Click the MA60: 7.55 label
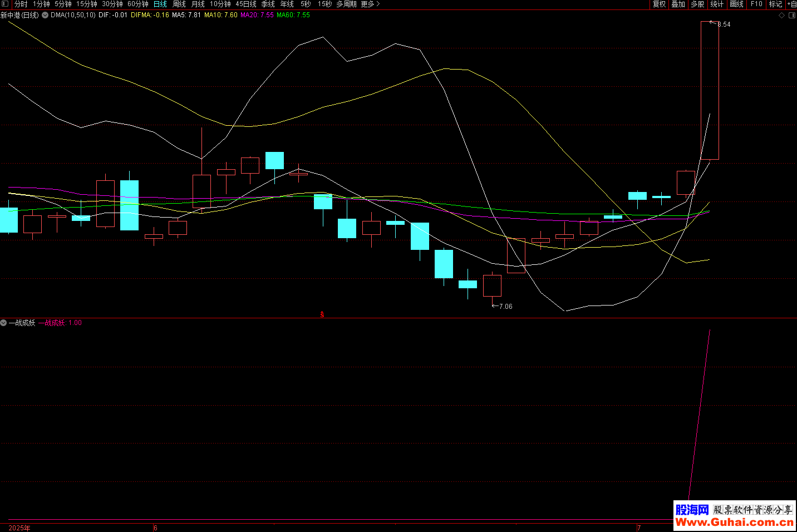 pos(293,16)
